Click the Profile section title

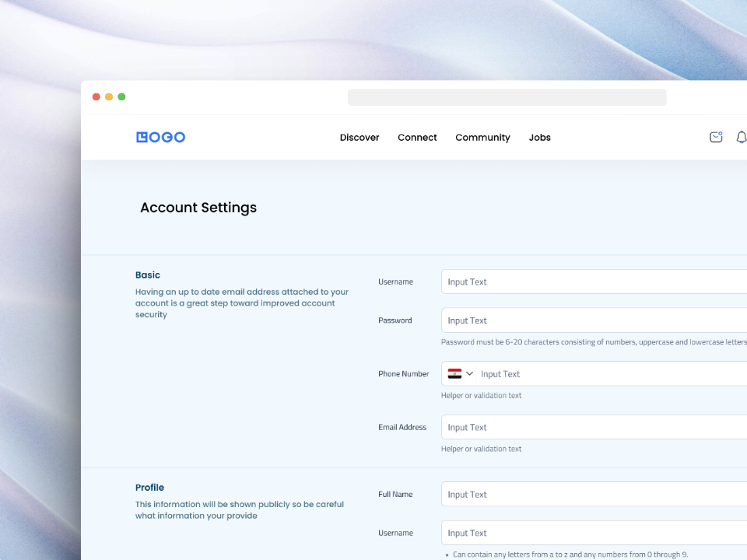(149, 487)
